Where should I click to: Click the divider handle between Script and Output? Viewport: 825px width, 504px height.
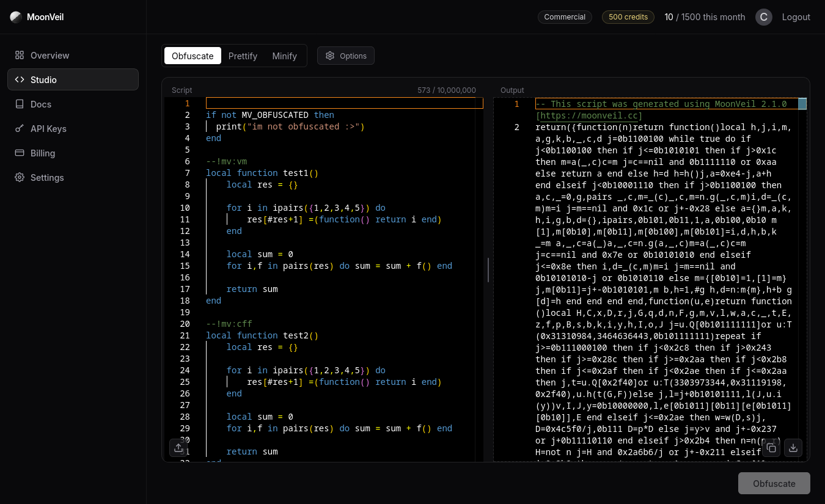(488, 270)
